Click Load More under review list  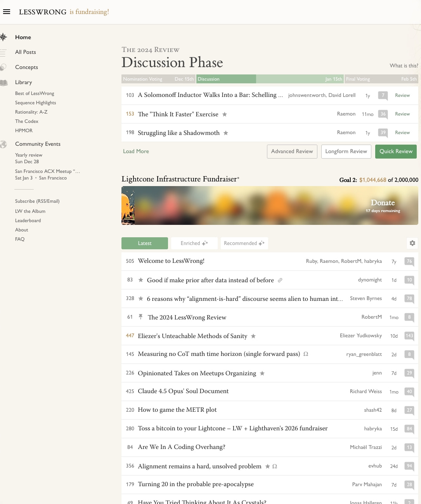[x=136, y=151]
